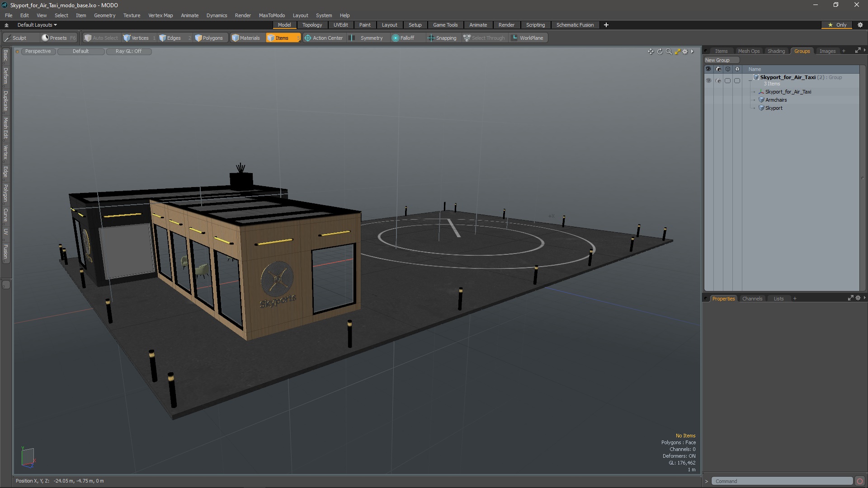Click the Command input field
This screenshot has height=488, width=868.
(x=783, y=481)
